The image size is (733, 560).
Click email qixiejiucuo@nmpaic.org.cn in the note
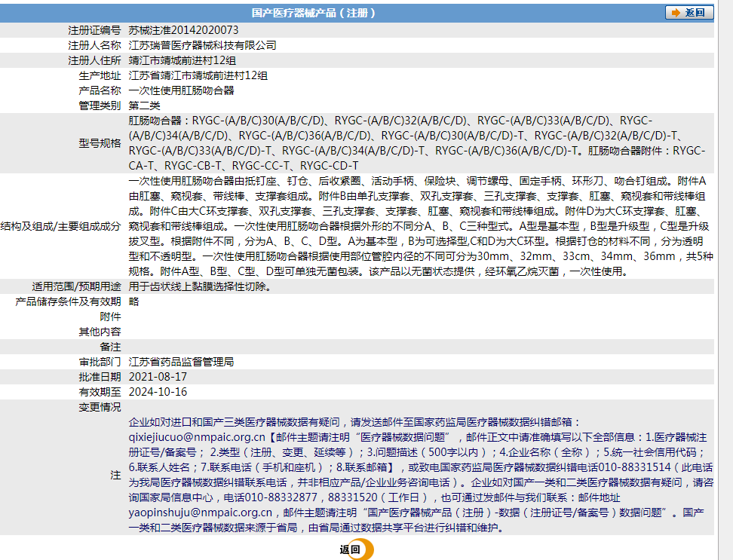pyautogui.click(x=197, y=438)
